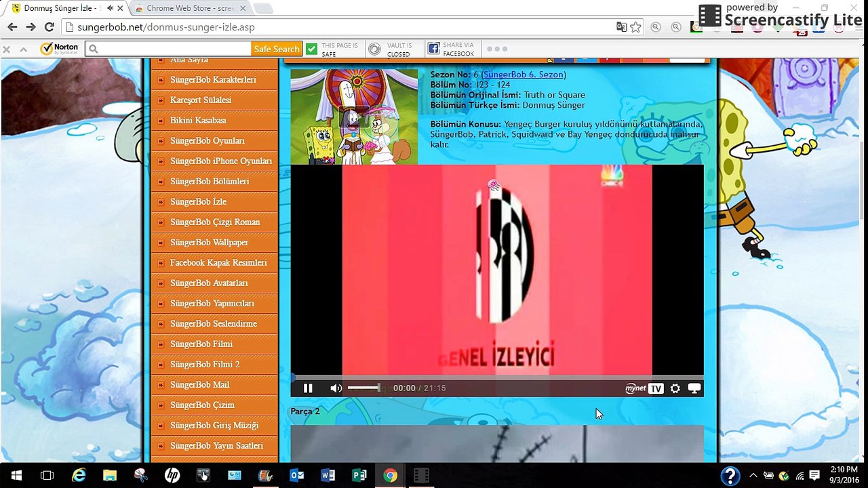The image size is (868, 488).
Task: Toggle fullscreen mode in video player
Action: [694, 388]
